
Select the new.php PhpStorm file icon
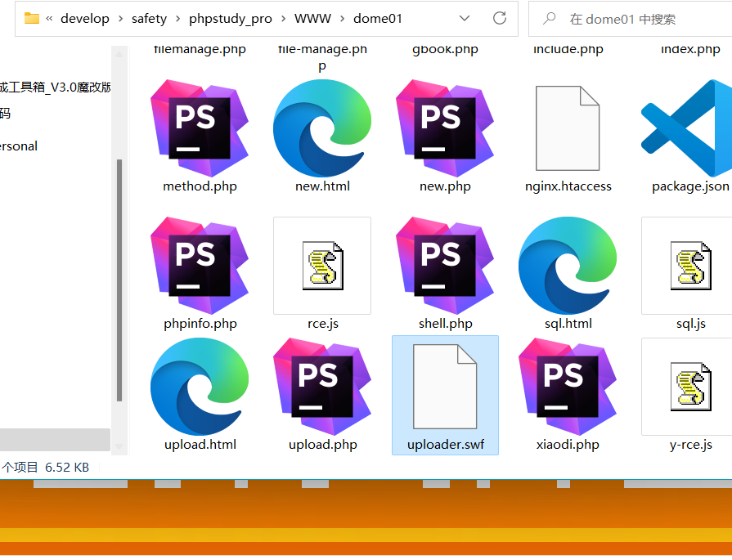coord(445,128)
